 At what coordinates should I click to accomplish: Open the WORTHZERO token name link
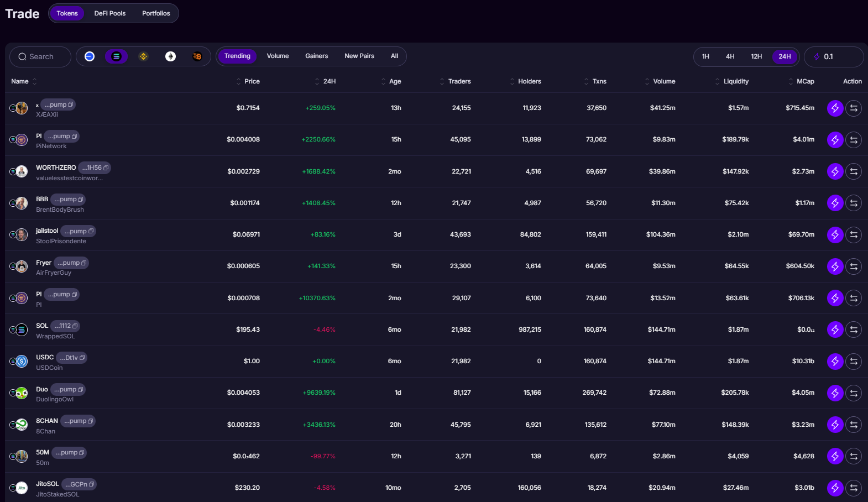click(x=56, y=168)
